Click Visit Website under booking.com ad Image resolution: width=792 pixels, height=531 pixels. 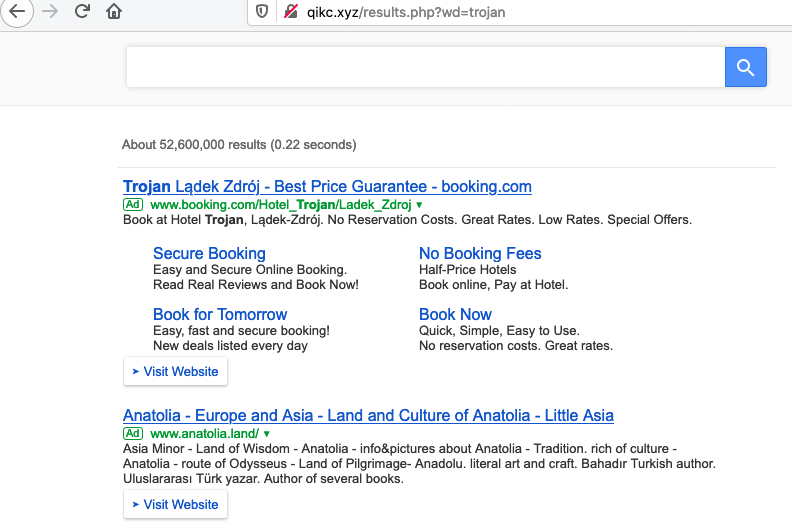(x=176, y=371)
